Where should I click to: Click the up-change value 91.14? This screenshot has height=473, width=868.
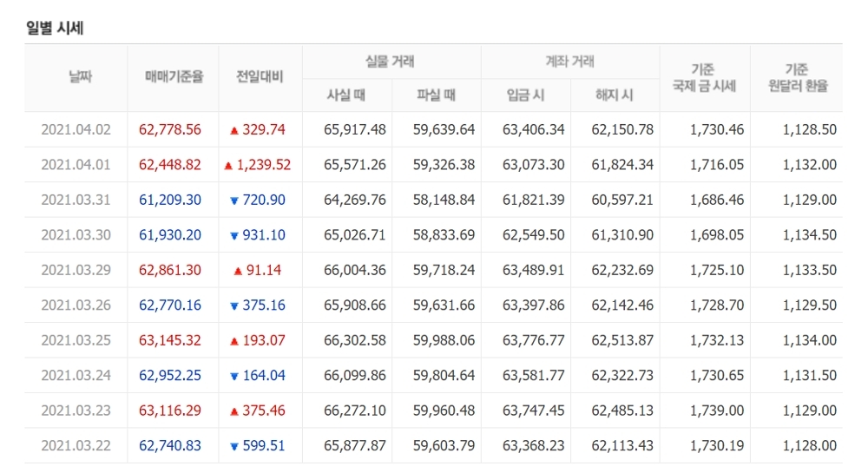point(264,270)
